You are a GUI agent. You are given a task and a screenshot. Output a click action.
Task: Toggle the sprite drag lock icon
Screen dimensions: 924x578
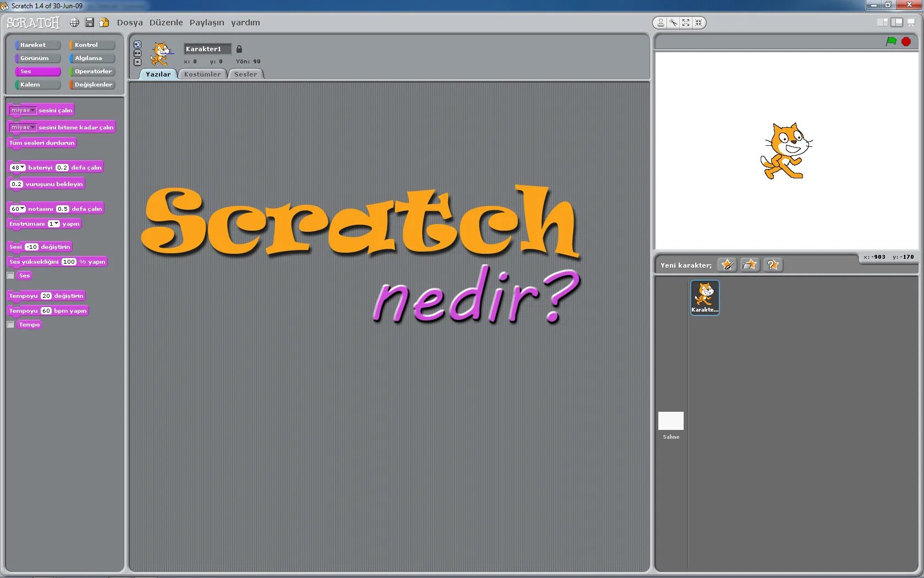(x=239, y=49)
